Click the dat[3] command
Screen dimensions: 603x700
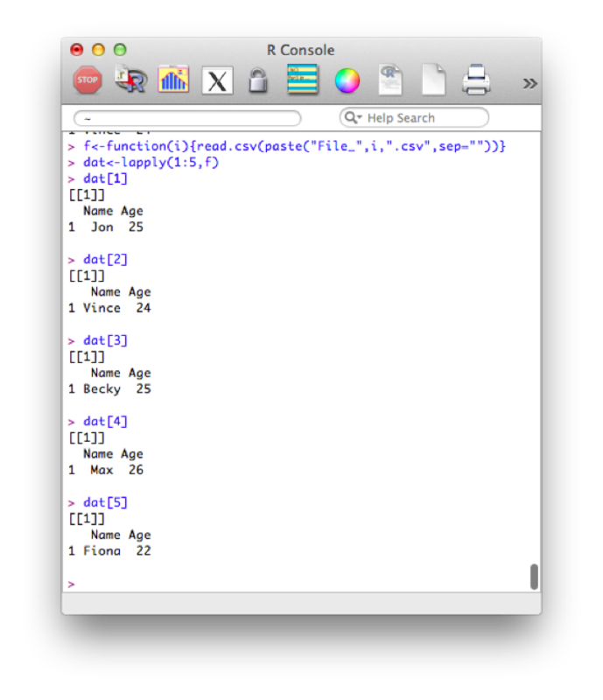tap(105, 340)
